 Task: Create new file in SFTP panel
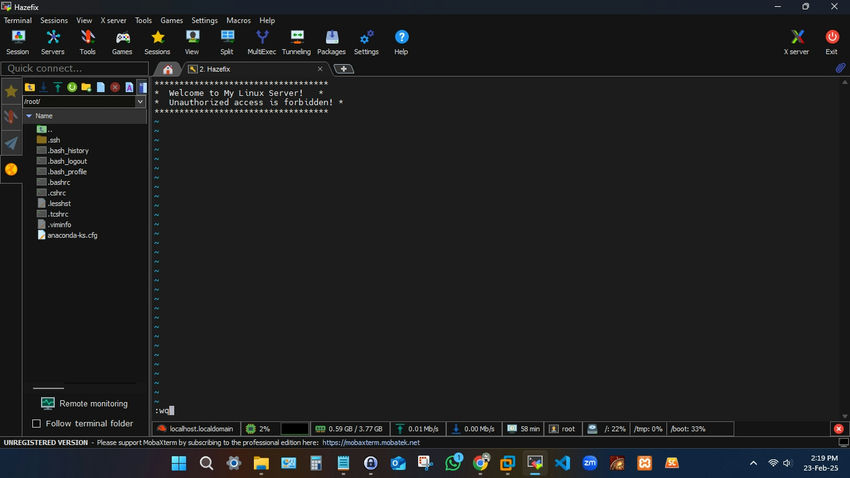(101, 87)
